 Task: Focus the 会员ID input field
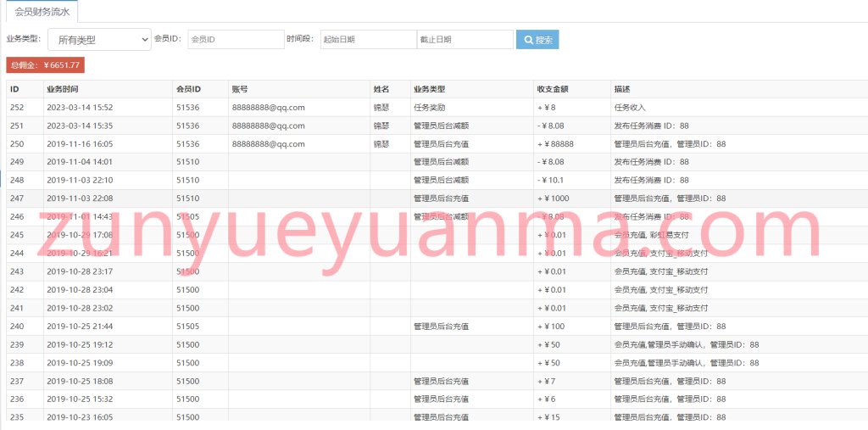236,39
